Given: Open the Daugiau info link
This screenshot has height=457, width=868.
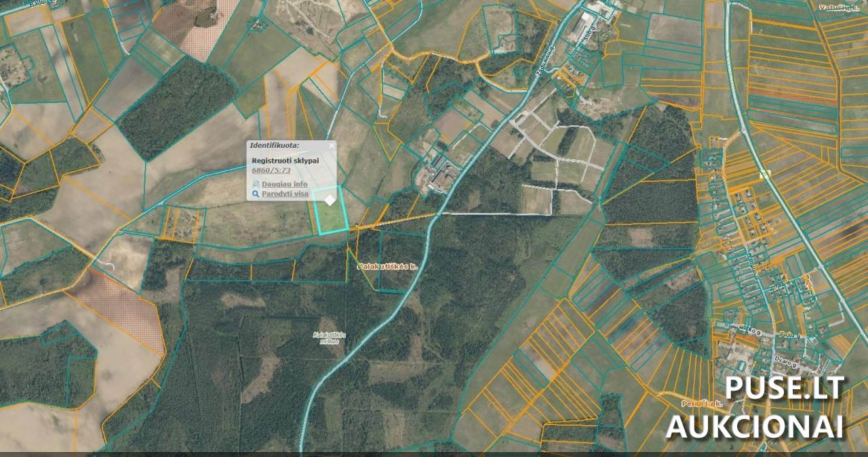Looking at the screenshot, I should tap(284, 184).
